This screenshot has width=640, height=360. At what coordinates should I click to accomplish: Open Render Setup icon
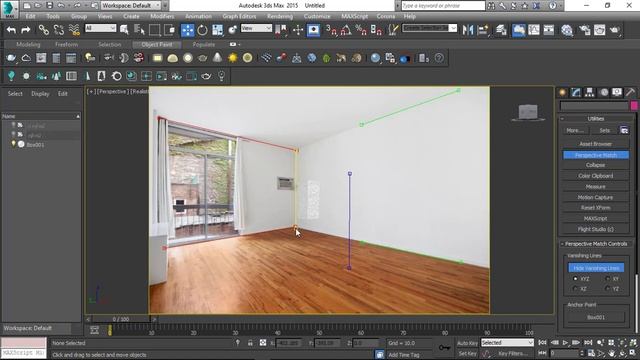coord(584,30)
